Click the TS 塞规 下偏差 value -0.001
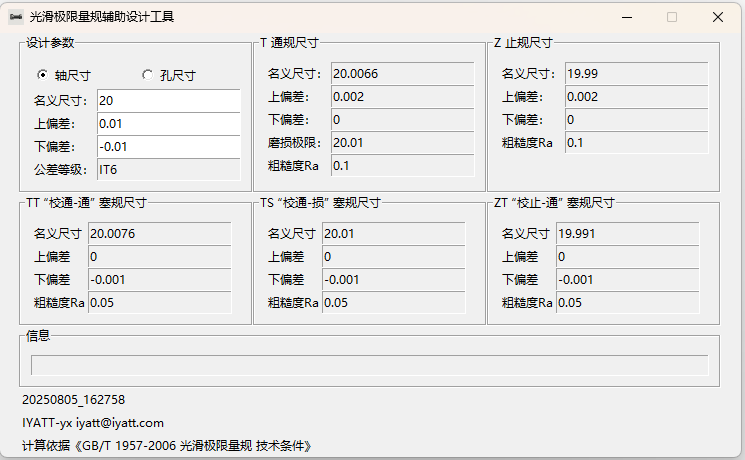The height and width of the screenshot is (460, 745). (x=393, y=280)
